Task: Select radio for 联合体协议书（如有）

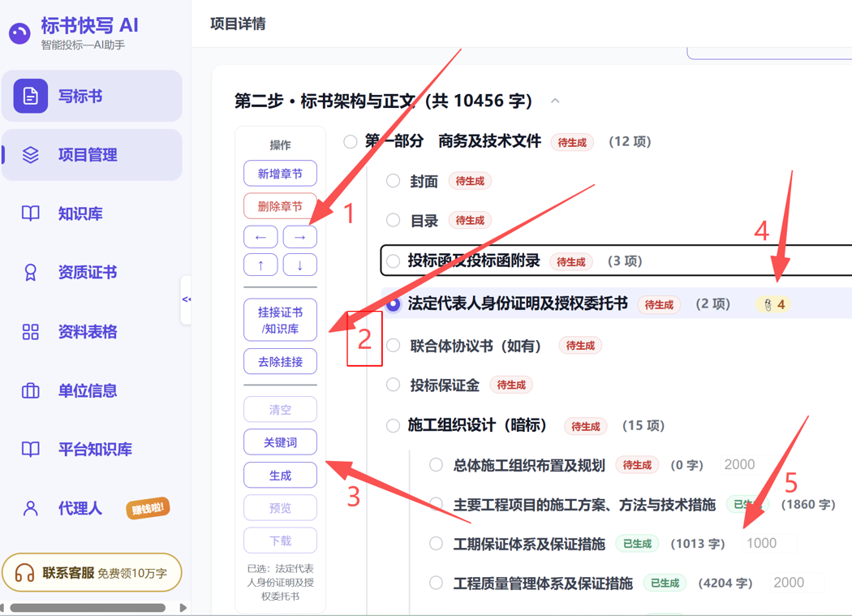Action: coord(393,345)
